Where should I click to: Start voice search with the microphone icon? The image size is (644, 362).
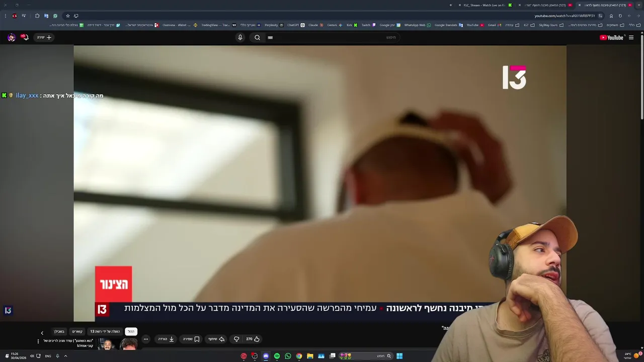[240, 37]
